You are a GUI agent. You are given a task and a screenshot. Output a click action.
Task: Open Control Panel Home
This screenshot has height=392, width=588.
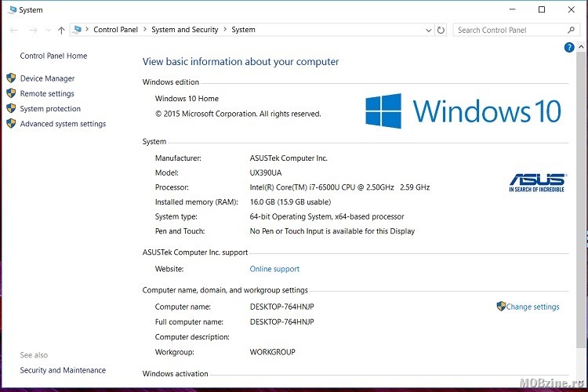pyautogui.click(x=53, y=56)
